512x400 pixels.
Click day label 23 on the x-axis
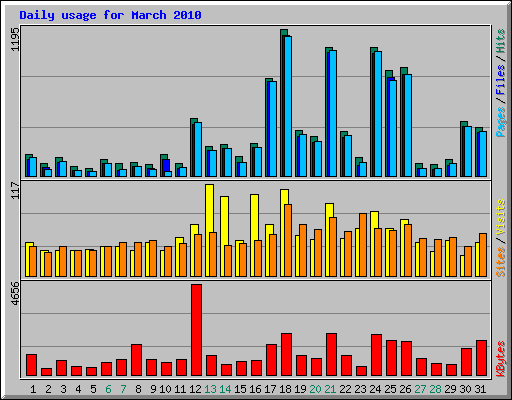tap(360, 389)
